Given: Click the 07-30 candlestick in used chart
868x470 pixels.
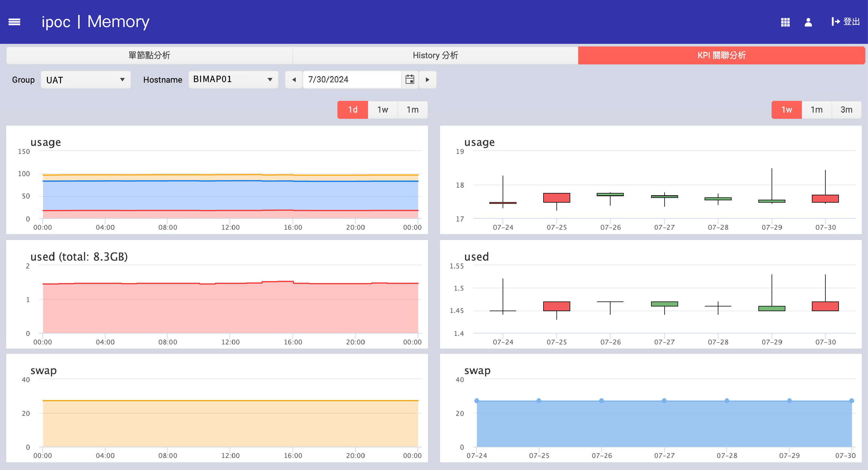Looking at the screenshot, I should (825, 306).
